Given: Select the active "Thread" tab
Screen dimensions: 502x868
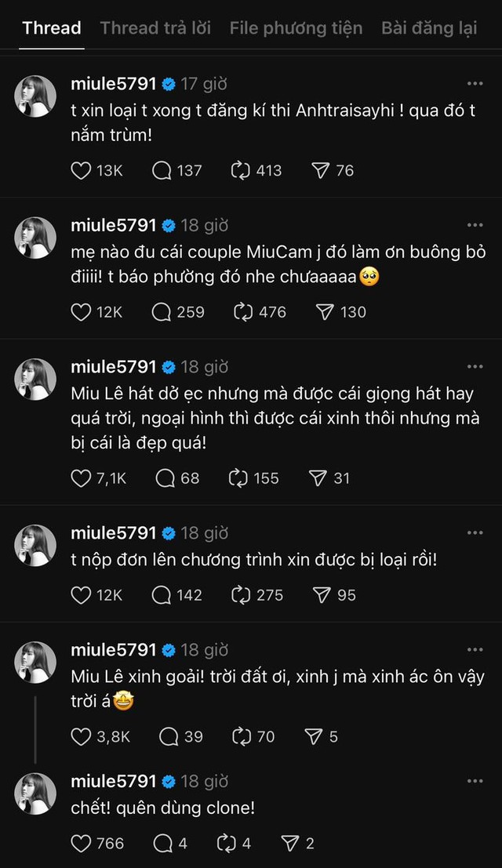Looking at the screenshot, I should coord(50,28).
